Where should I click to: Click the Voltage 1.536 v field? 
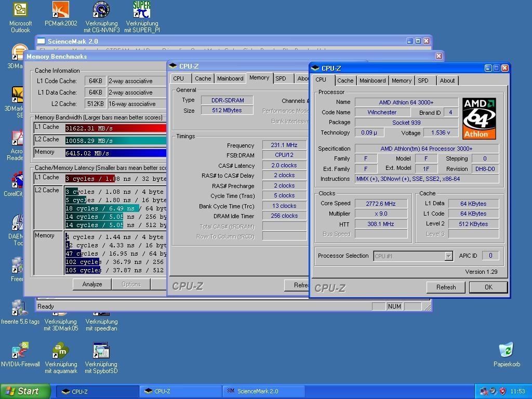coord(441,132)
